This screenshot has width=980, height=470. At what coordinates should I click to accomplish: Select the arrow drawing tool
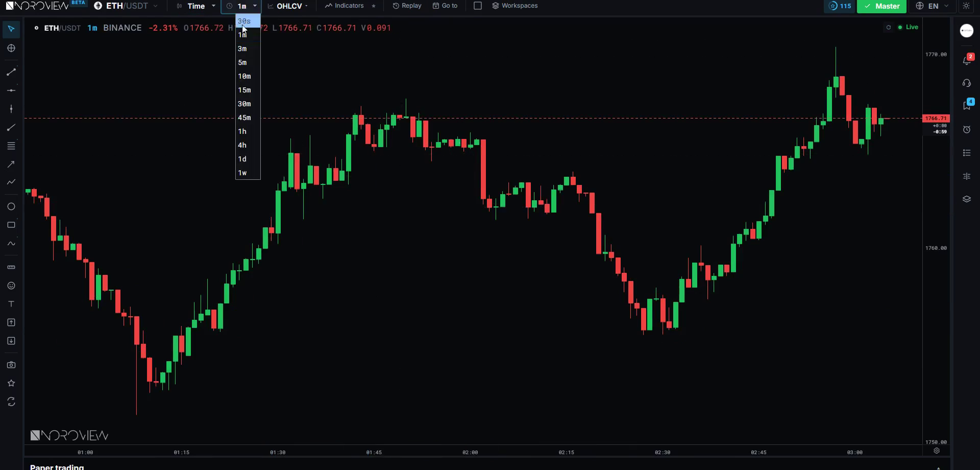[x=11, y=165]
